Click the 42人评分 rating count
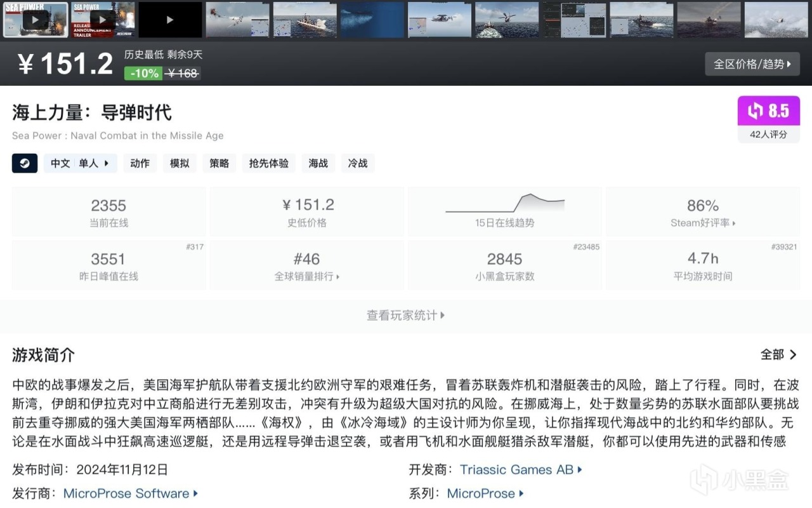This screenshot has height=508, width=812. [769, 134]
